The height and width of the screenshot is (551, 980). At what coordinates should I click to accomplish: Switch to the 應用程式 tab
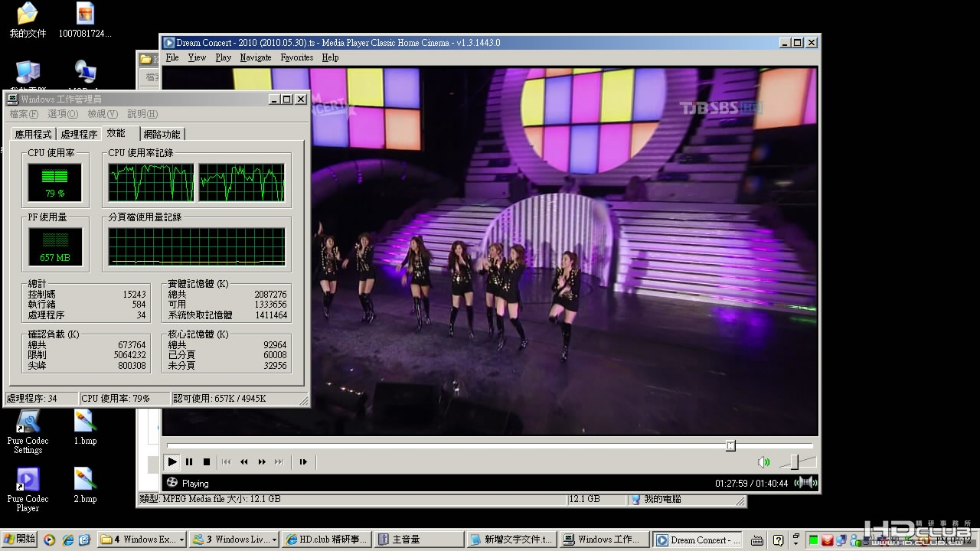click(x=33, y=135)
